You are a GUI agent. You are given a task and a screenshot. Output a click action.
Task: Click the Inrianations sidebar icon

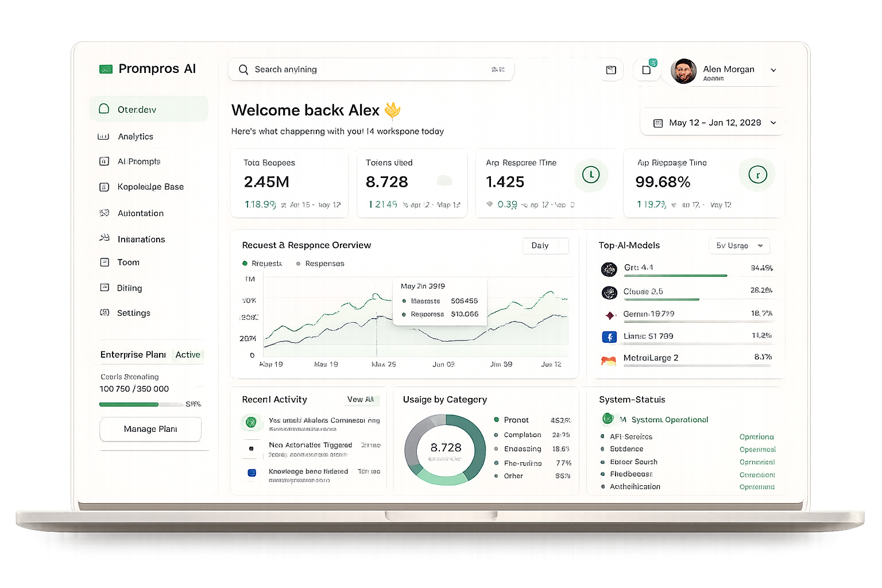(105, 237)
